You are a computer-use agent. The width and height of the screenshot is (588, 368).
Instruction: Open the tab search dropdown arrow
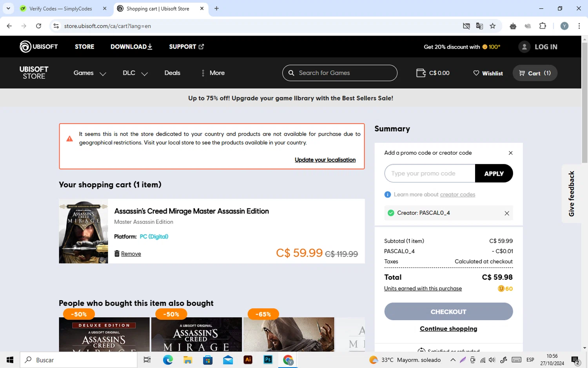[8, 8]
